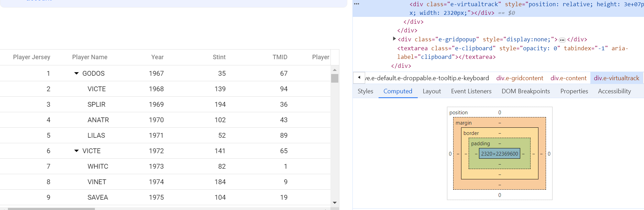The width and height of the screenshot is (644, 210).
Task: Collapse the VICTE row with year 1972
Action: tap(76, 151)
